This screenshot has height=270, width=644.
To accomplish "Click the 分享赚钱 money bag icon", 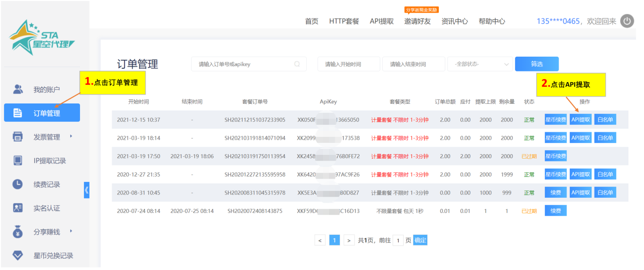I will 18,231.
